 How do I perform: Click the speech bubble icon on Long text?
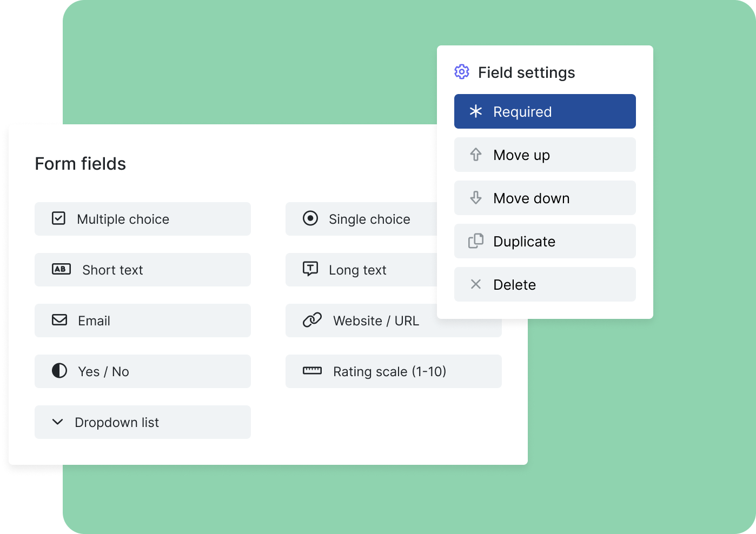[x=310, y=269]
